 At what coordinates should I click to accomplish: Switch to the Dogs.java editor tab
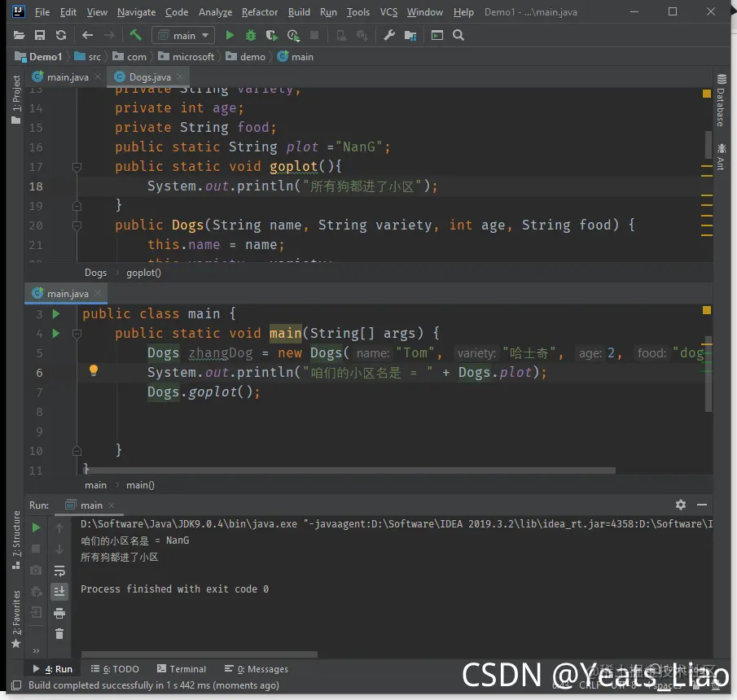pyautogui.click(x=150, y=77)
